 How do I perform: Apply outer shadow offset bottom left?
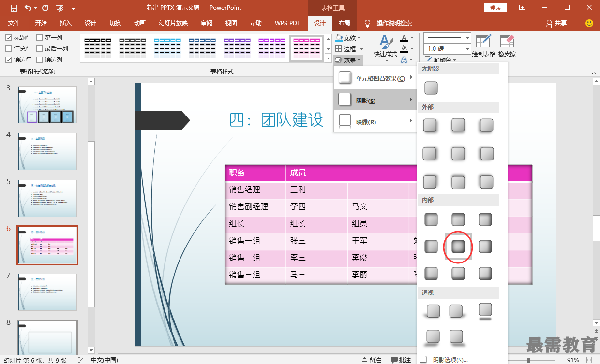pos(486,126)
